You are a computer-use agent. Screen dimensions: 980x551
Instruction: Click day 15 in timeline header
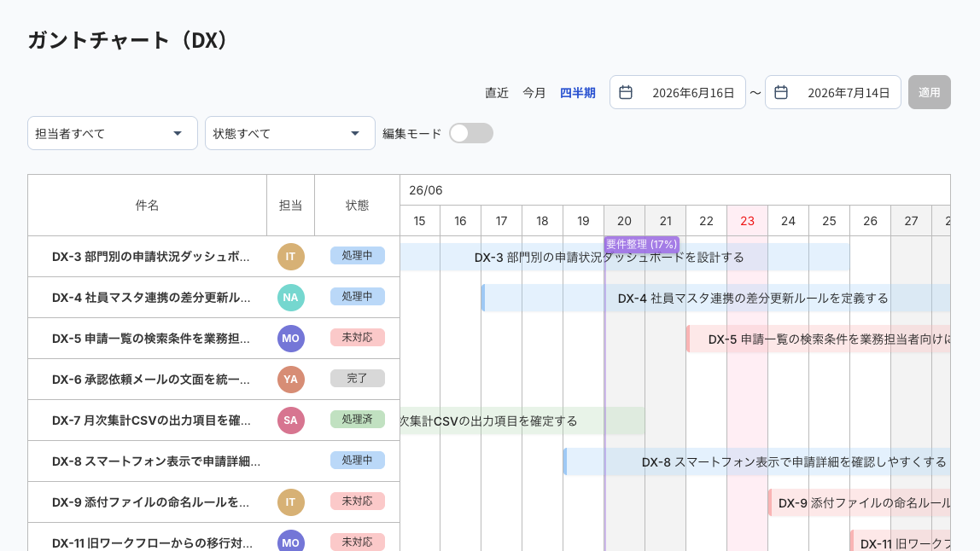pyautogui.click(x=419, y=221)
